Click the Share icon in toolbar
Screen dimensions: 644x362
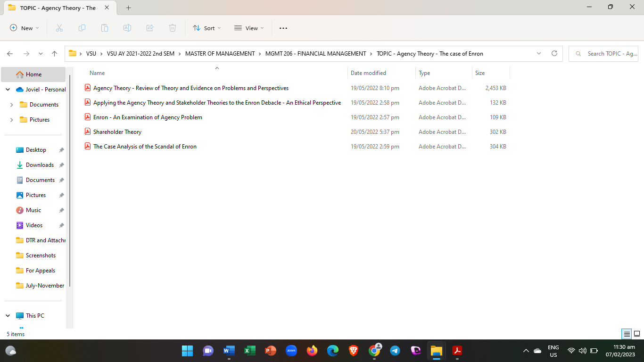(150, 28)
